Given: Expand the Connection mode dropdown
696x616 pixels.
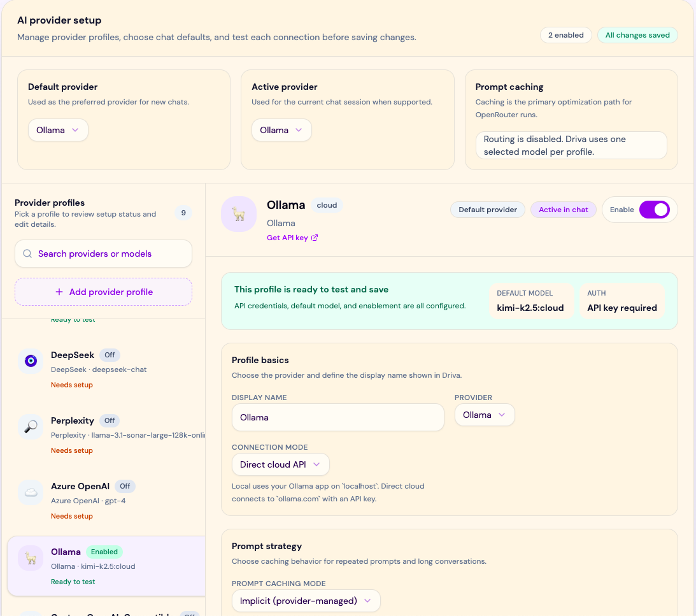Looking at the screenshot, I should pos(280,464).
